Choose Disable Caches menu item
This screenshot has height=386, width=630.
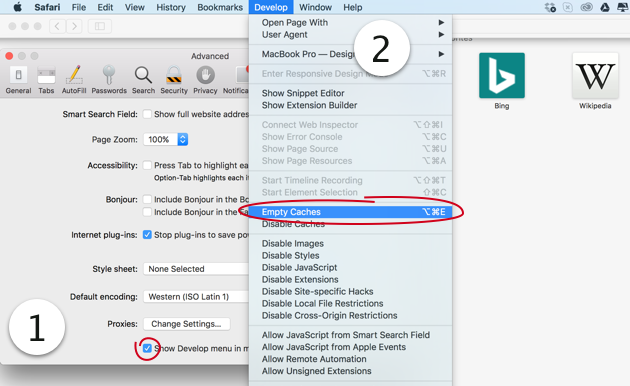[x=350, y=224]
